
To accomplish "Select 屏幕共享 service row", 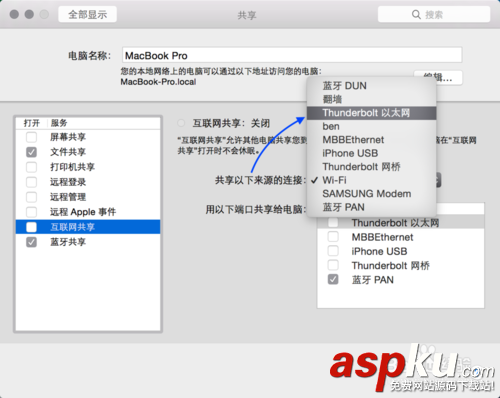I will (x=88, y=137).
